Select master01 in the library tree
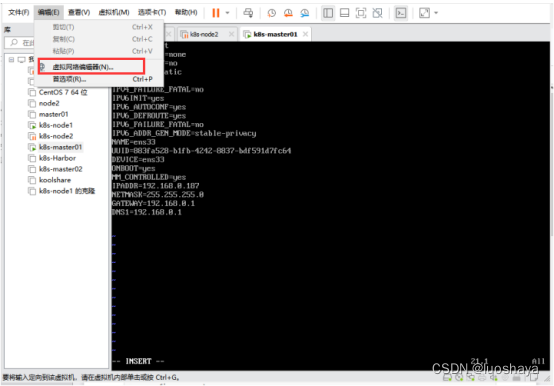The width and height of the screenshot is (554, 386). pyautogui.click(x=53, y=114)
